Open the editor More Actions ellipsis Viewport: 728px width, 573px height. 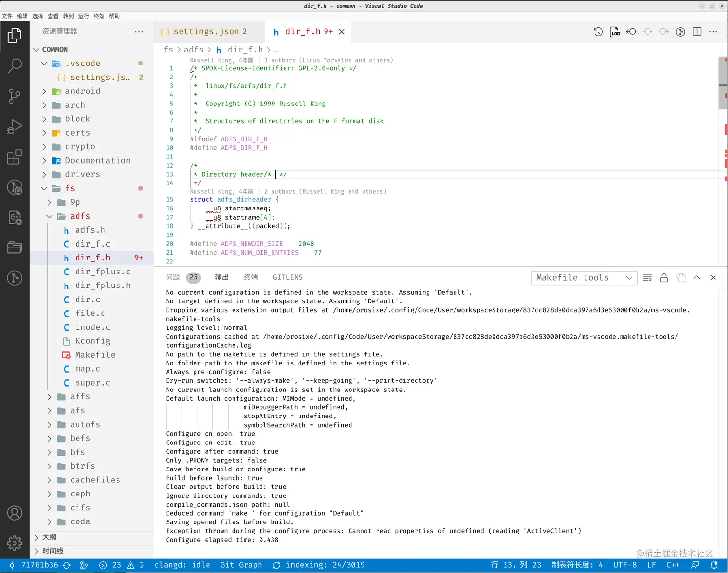[x=713, y=32]
